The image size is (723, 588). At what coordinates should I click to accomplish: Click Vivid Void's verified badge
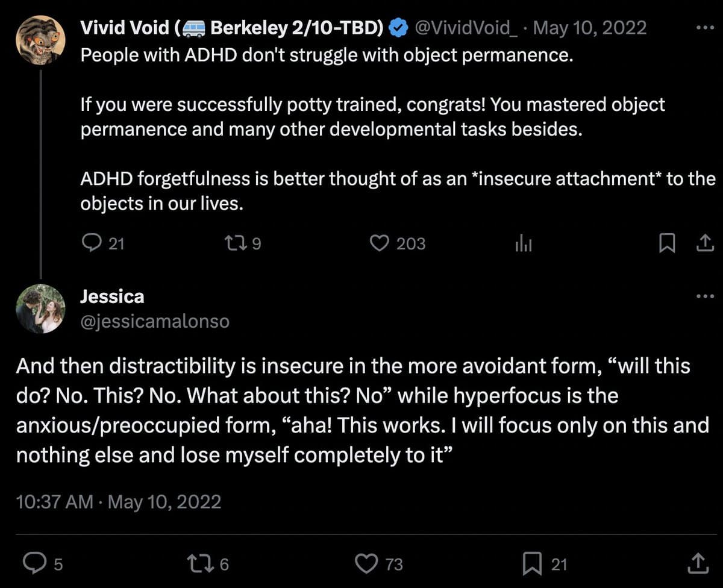click(x=397, y=28)
